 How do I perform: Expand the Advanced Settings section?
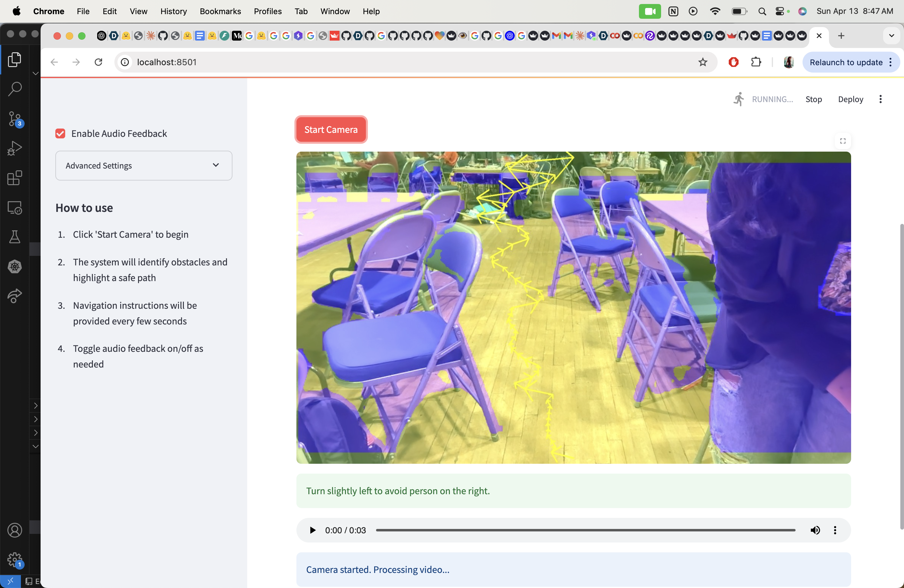[144, 166]
